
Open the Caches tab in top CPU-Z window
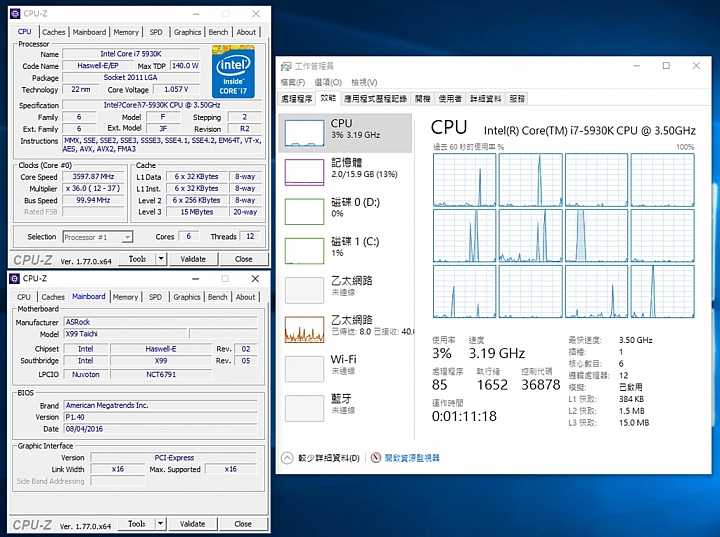[x=53, y=32]
